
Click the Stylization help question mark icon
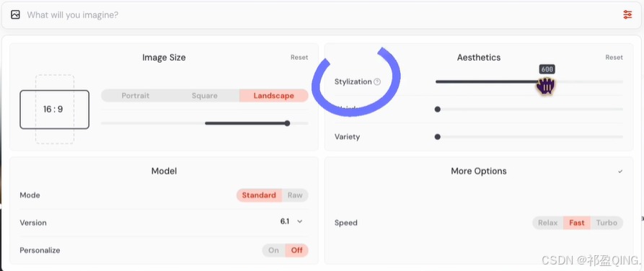pyautogui.click(x=377, y=81)
